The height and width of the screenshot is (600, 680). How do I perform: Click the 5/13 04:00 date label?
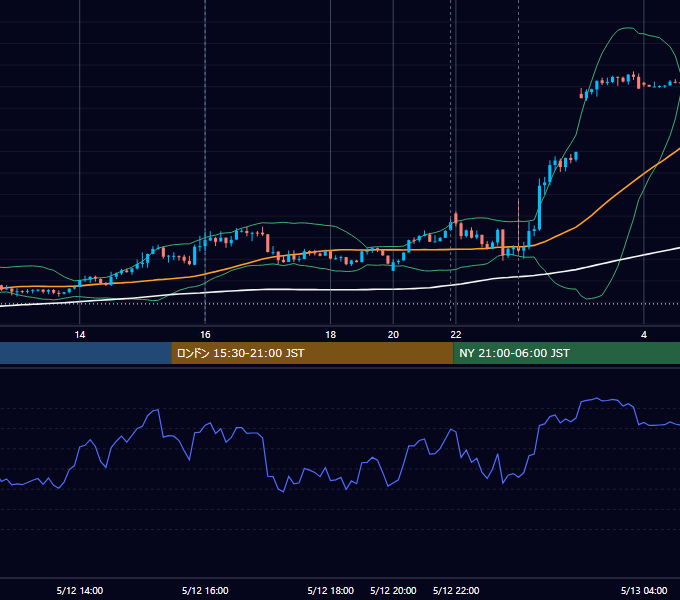[644, 590]
